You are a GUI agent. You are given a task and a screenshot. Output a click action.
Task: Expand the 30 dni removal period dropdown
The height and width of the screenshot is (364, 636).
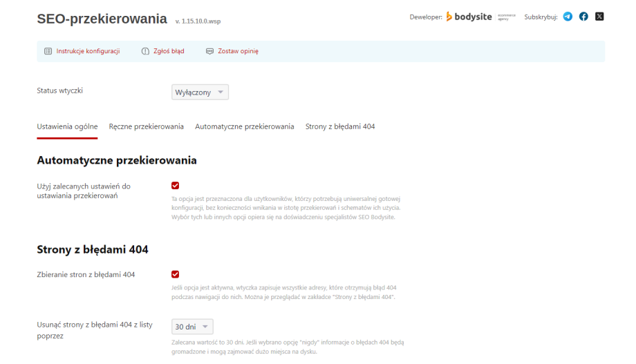click(x=192, y=327)
